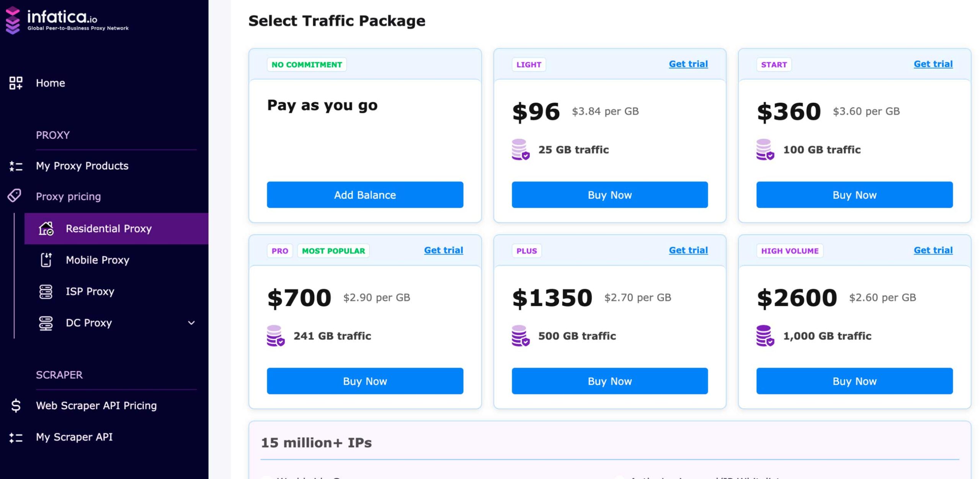Select Residential Proxy in the sidebar
Screen dimensions: 980x479
(x=109, y=228)
